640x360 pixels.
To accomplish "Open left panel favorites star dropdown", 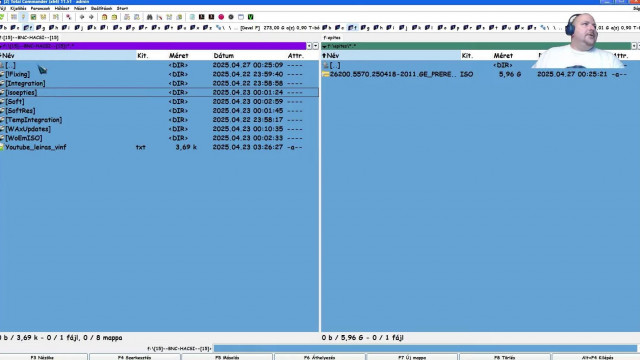I will point(309,46).
